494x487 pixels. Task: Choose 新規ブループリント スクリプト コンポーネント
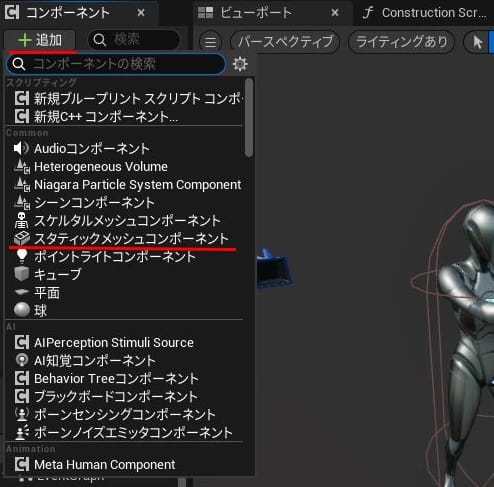point(129,99)
